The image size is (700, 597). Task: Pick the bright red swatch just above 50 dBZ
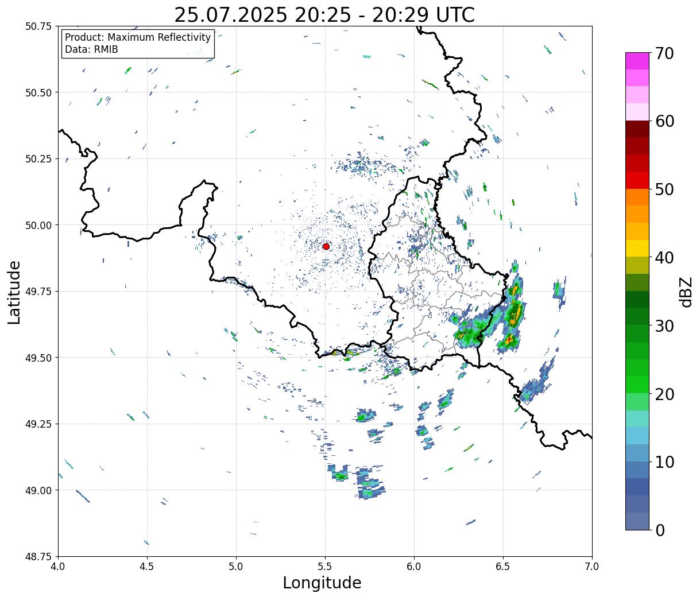[637, 180]
